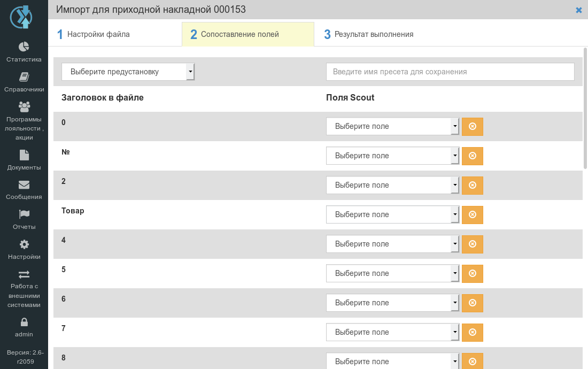588x369 pixels.
Task: Open Документы file icon
Action: point(24,155)
